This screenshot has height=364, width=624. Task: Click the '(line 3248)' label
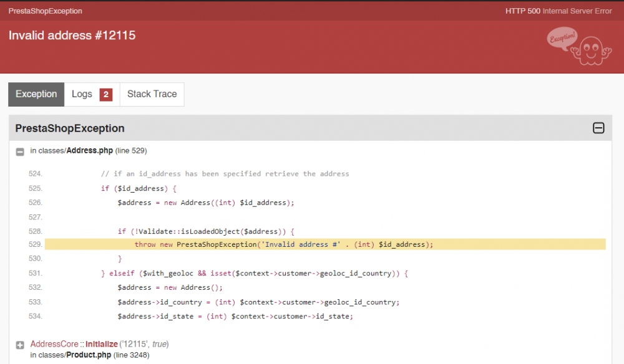(x=131, y=355)
